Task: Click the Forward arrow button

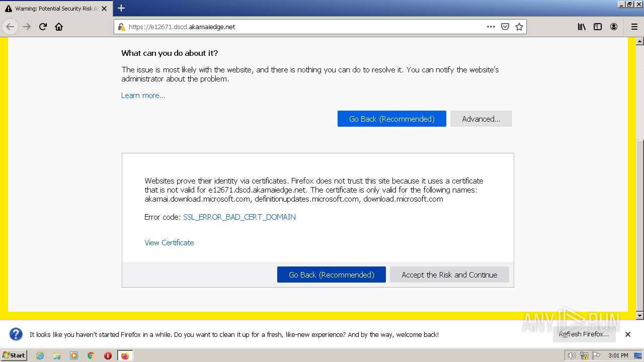Action: click(x=27, y=27)
